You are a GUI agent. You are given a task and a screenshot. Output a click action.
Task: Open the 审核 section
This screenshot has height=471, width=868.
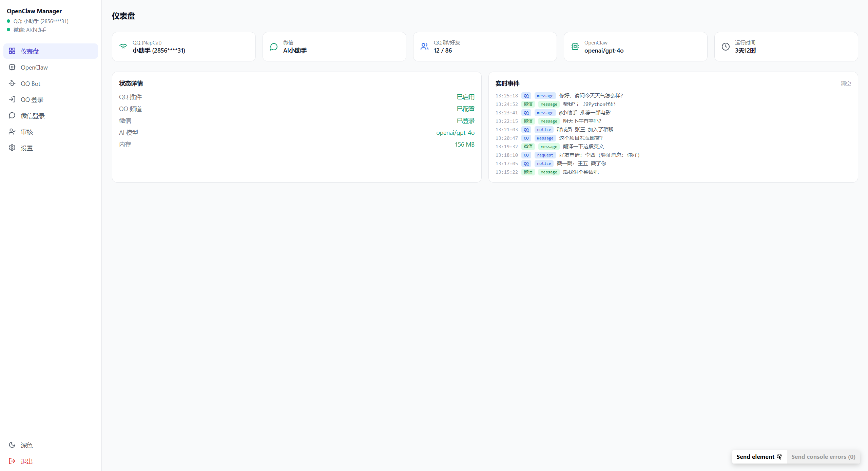coord(51,132)
